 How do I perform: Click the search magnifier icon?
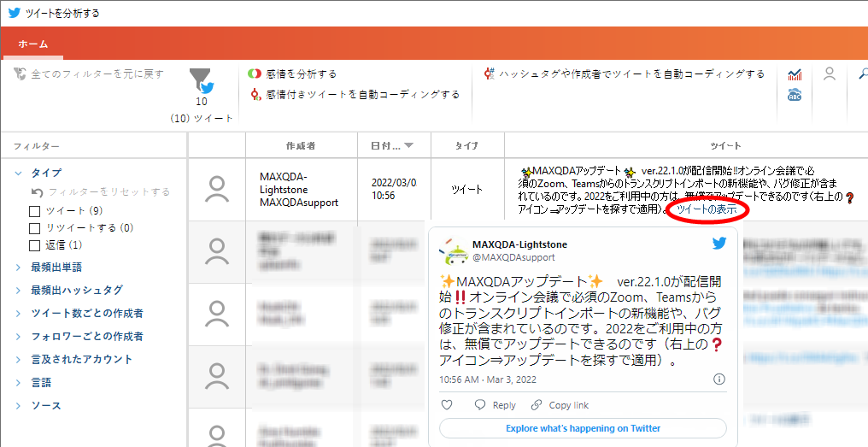(863, 74)
